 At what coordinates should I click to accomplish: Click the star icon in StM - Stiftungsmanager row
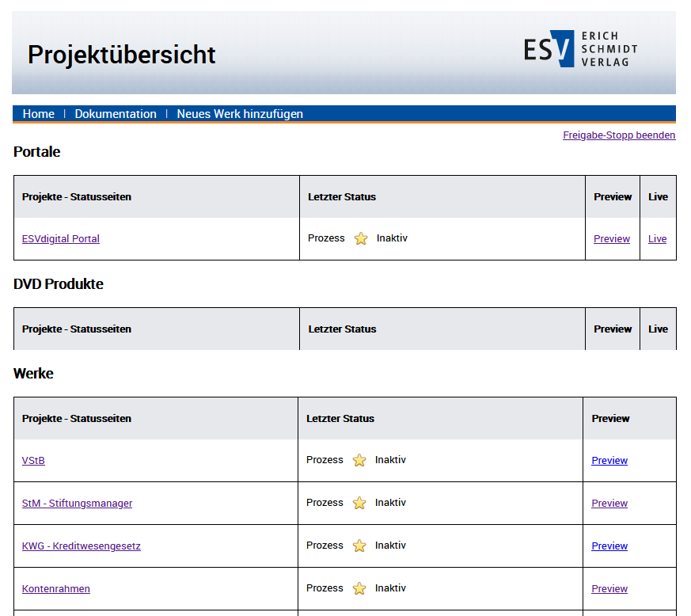coord(359,503)
